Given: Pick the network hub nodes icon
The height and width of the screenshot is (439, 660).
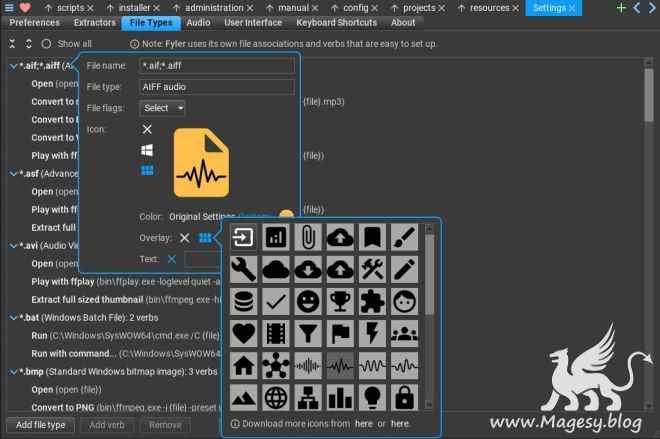Looking at the screenshot, I should [276, 365].
